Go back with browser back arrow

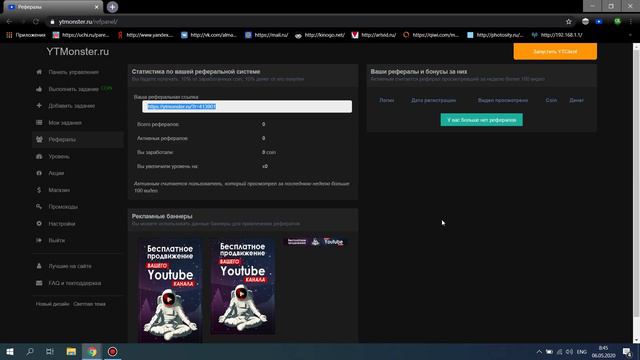(x=9, y=22)
